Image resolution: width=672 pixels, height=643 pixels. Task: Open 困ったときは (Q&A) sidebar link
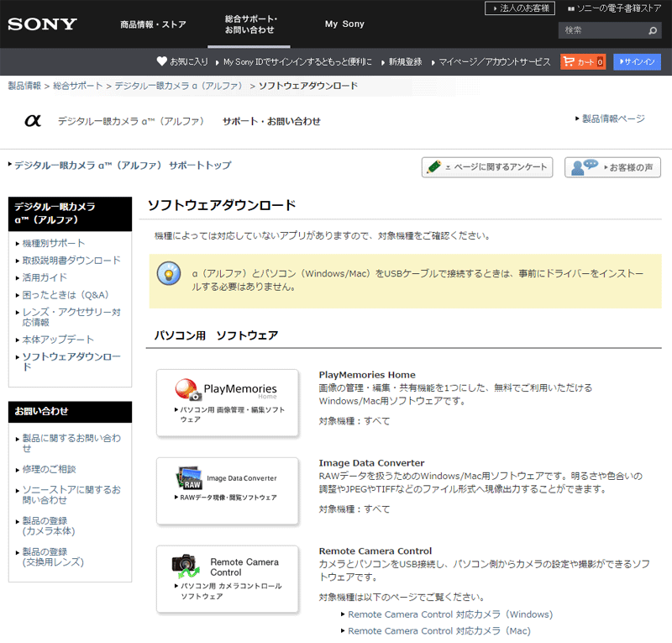66,295
